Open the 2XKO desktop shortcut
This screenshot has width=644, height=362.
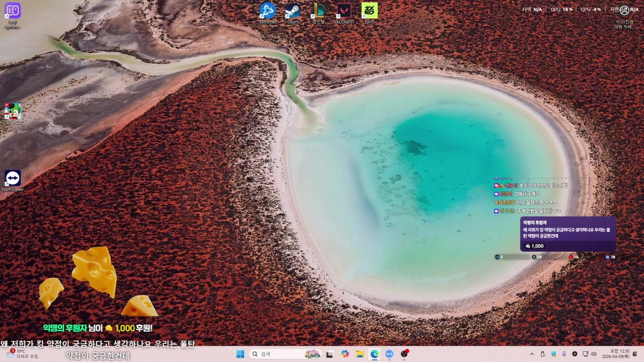pos(369,11)
